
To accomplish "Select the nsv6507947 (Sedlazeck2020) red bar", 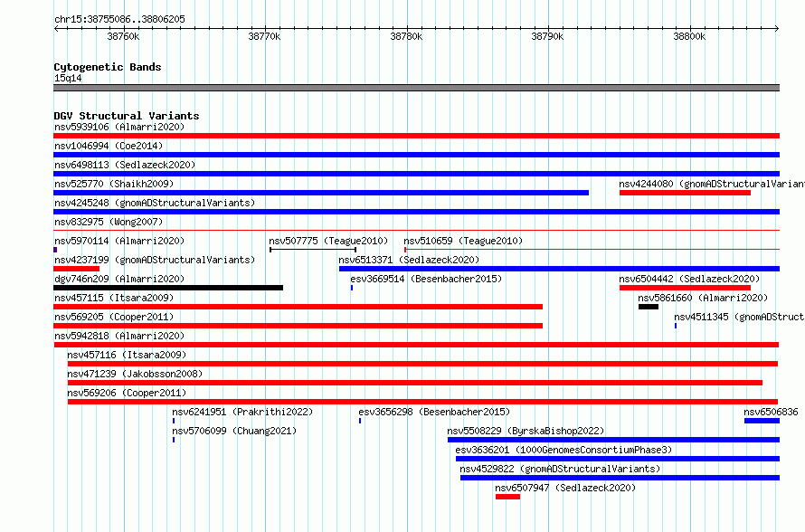I will [x=507, y=497].
